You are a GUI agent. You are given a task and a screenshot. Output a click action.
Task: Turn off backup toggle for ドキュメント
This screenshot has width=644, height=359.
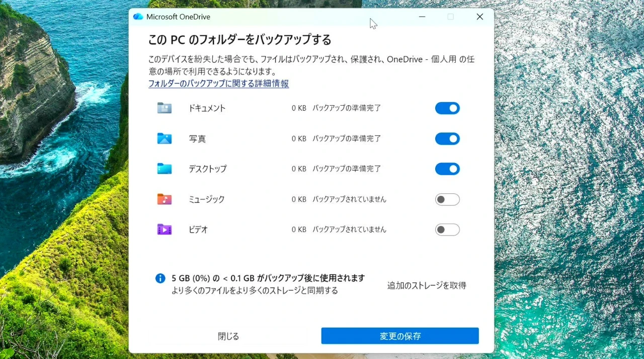[447, 108]
